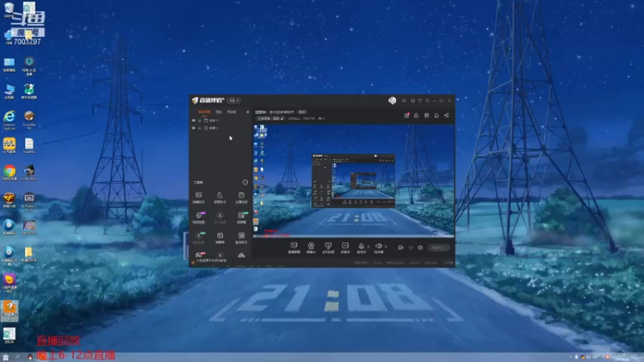Click the bell icon beside the gift box

point(416,115)
